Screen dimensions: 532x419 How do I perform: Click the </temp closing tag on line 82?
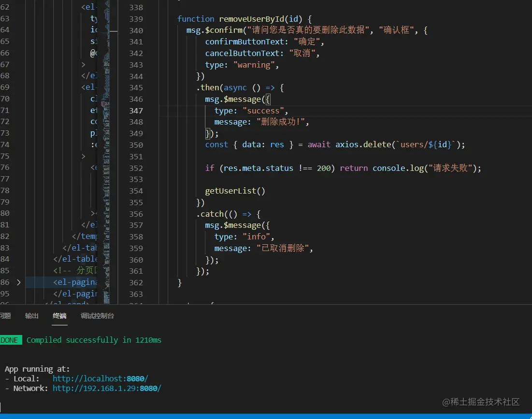coord(84,236)
